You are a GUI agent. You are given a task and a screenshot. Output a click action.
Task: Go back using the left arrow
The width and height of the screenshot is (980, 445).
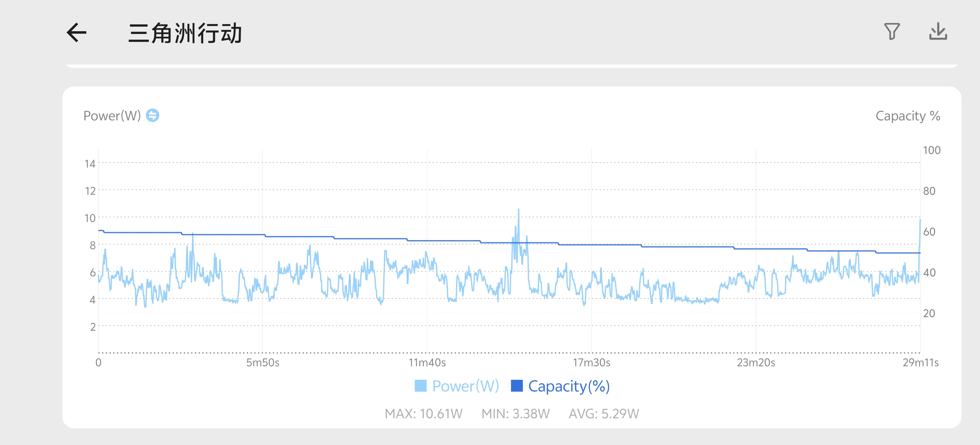pyautogui.click(x=77, y=33)
